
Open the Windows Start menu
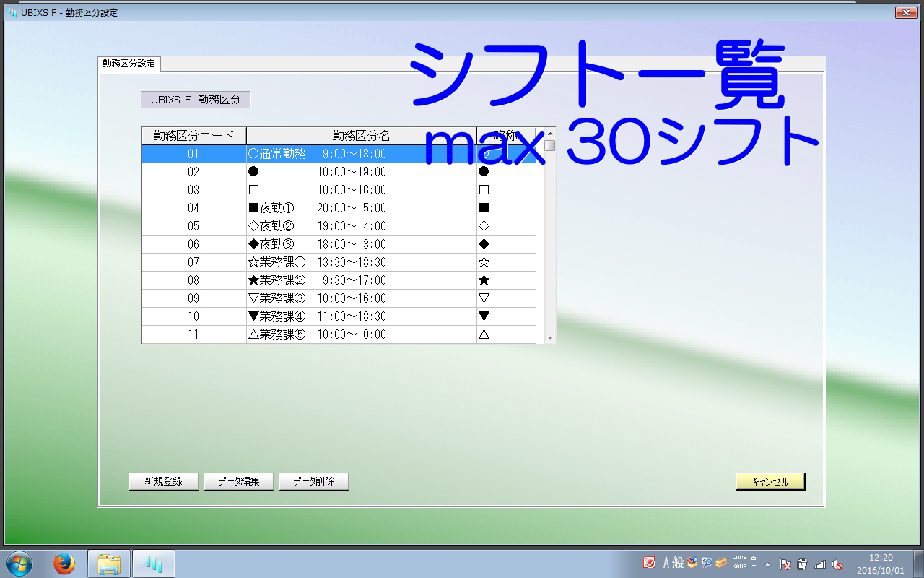(19, 564)
